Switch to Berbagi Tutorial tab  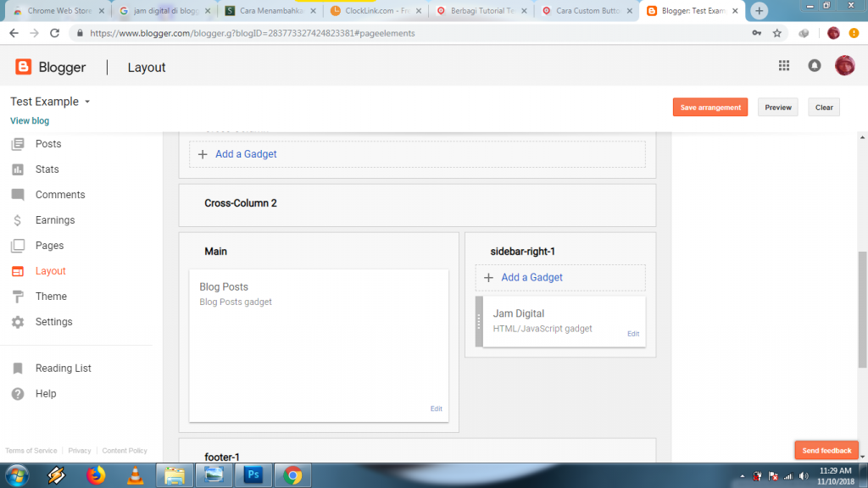(481, 11)
